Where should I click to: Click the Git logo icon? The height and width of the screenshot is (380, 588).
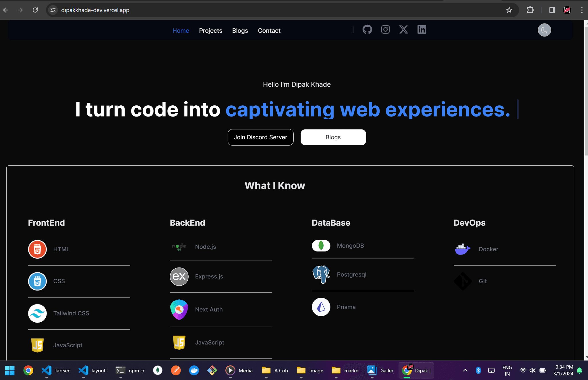click(x=463, y=281)
